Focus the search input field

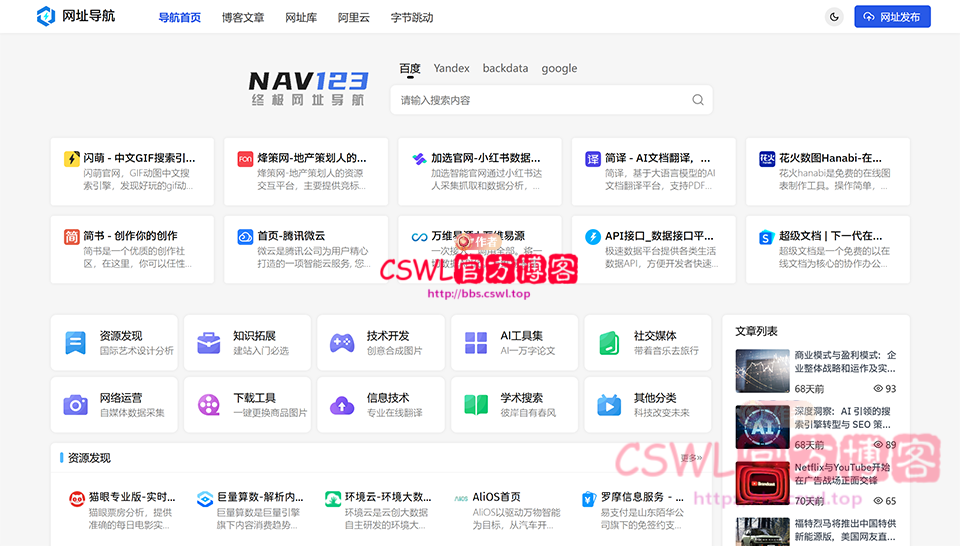pyautogui.click(x=540, y=100)
